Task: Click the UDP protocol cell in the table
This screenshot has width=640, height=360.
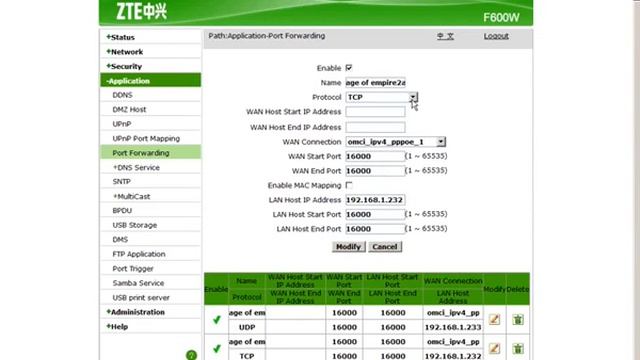Action: point(247,327)
